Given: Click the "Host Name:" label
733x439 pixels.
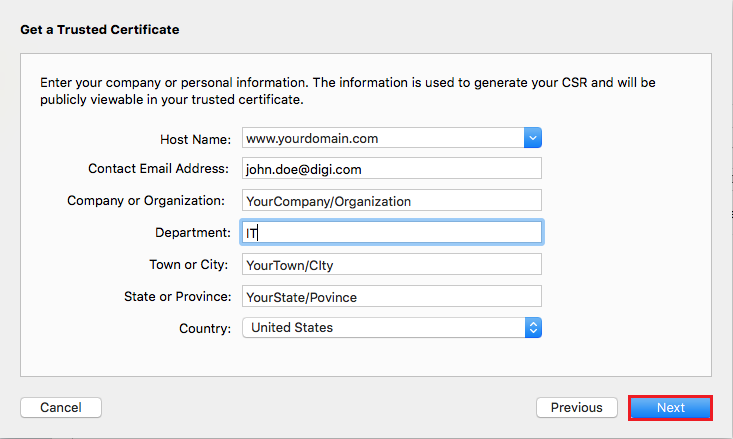Looking at the screenshot, I should [195, 139].
